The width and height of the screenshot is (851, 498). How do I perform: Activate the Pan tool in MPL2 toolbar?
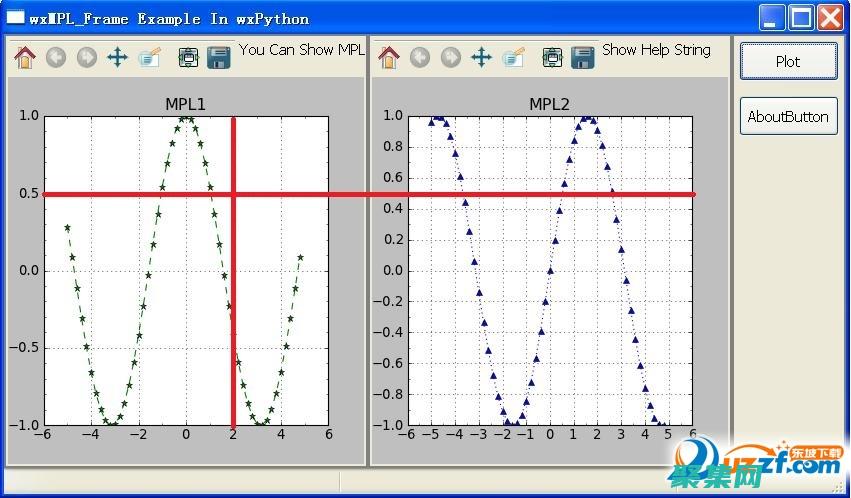(x=481, y=58)
